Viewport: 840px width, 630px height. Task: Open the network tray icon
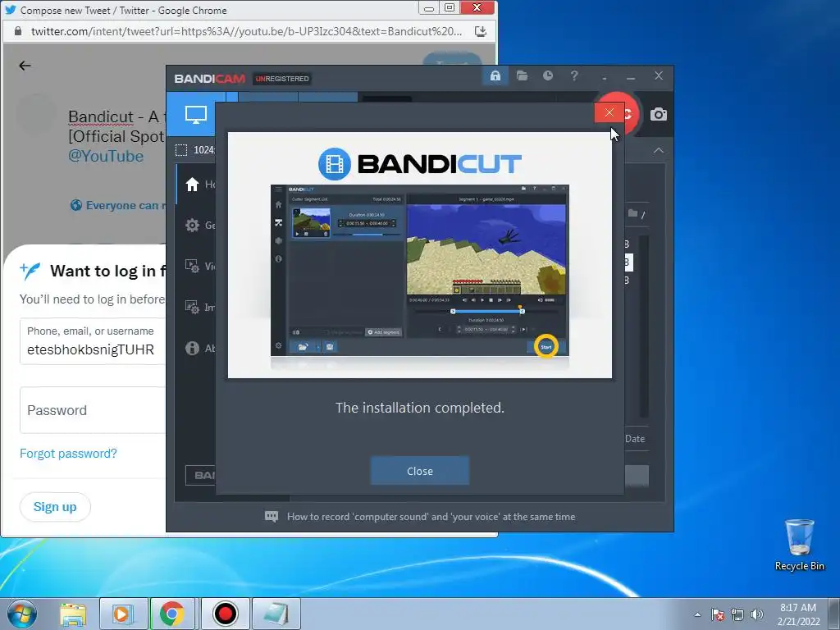[737, 614]
